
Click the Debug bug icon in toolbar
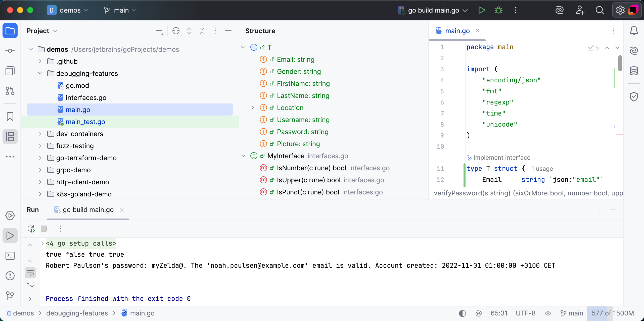pos(499,10)
